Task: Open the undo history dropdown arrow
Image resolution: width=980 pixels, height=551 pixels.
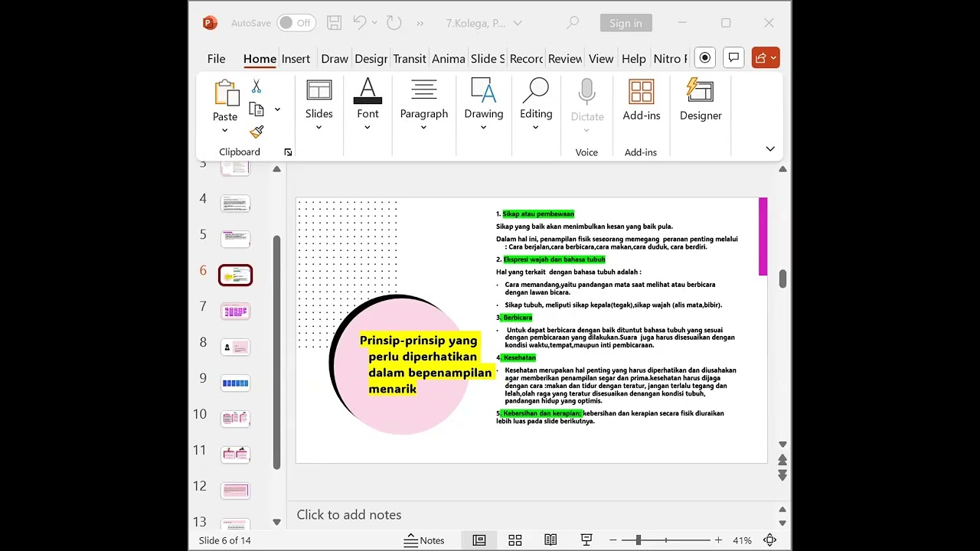Action: [x=374, y=23]
